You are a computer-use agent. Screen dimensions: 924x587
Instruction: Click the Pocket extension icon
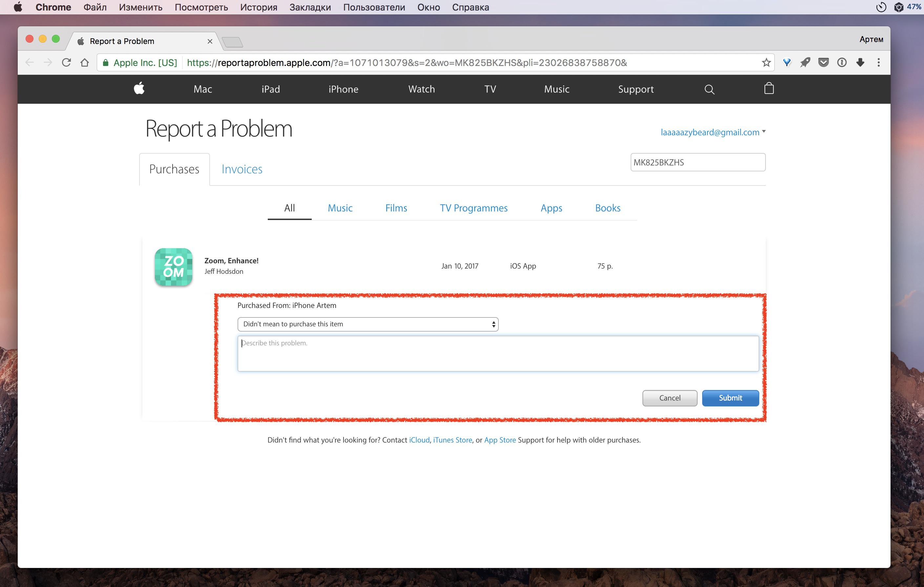point(824,63)
